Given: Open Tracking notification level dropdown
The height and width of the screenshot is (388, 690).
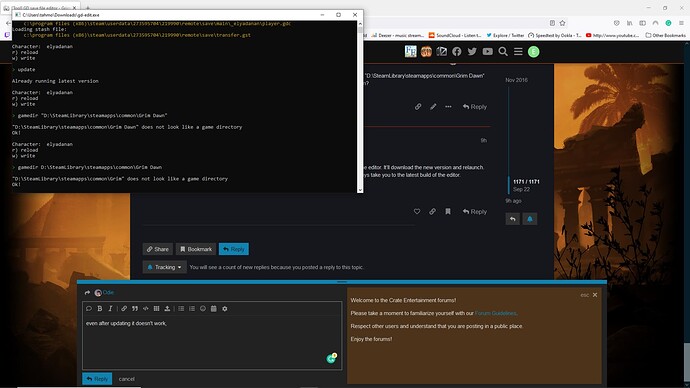Looking at the screenshot, I should [x=165, y=267].
